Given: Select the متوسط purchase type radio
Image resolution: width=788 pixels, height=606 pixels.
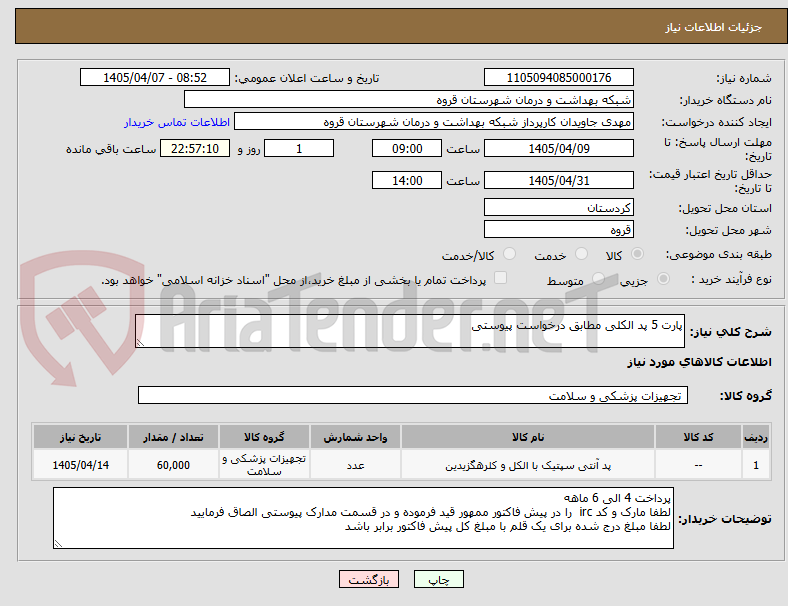Looking at the screenshot, I should 598,278.
